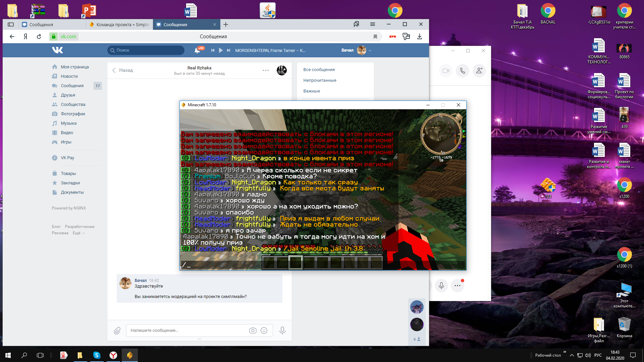Expand the Ещё footer menu
The width and height of the screenshot is (644, 362).
(79, 233)
